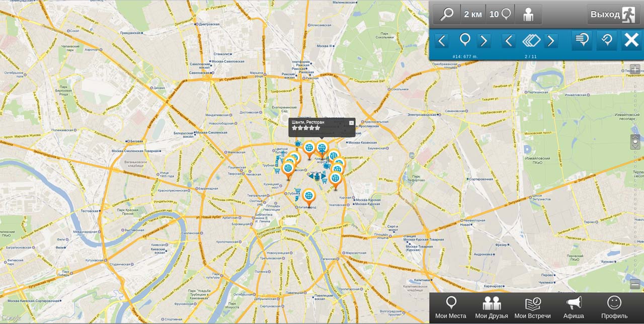
Task: Select the first rating star in popup
Action: pos(294,128)
